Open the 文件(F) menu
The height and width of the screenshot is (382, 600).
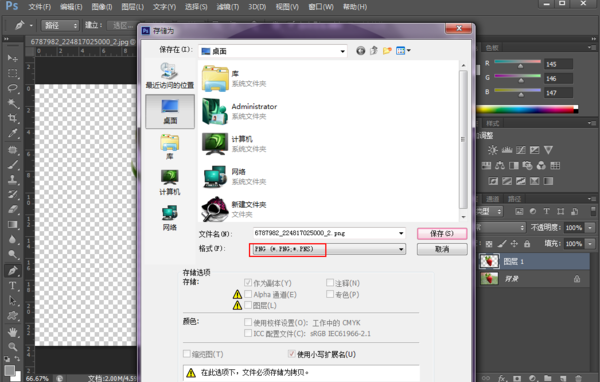tap(40, 7)
